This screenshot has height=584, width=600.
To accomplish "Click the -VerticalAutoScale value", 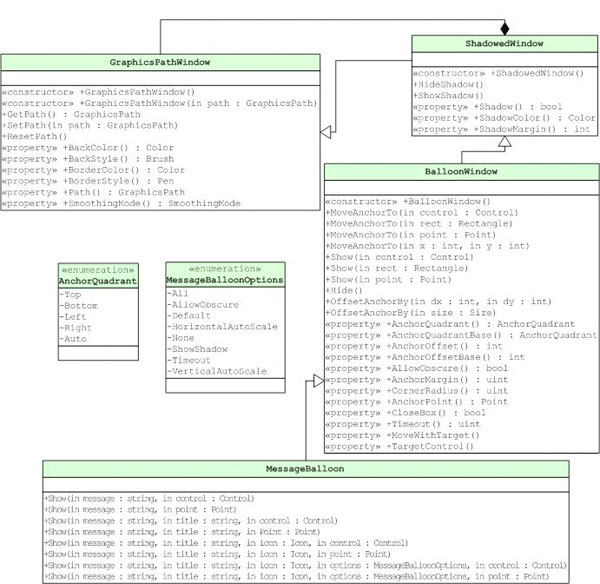I will 217,371.
